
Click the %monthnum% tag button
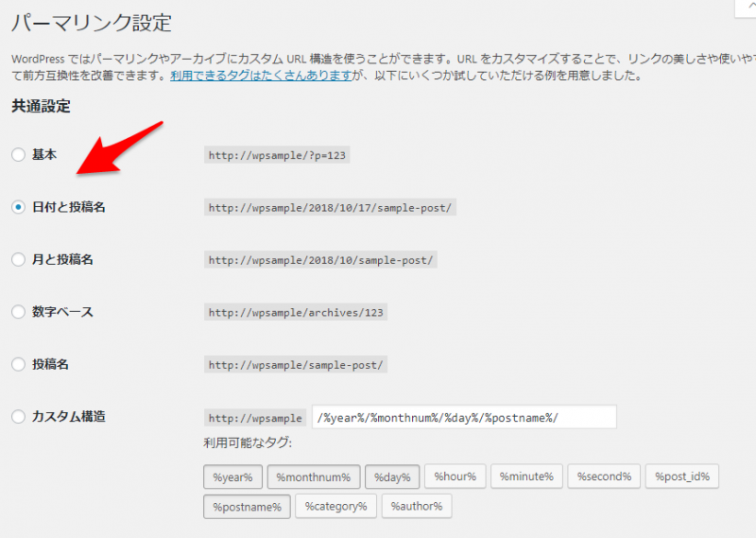313,477
